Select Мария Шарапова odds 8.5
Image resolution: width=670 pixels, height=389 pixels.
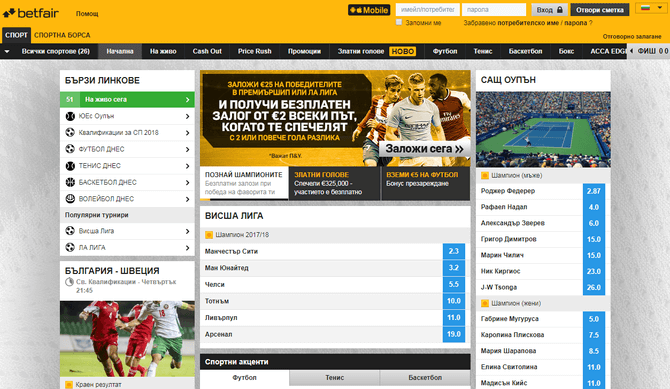tap(594, 351)
